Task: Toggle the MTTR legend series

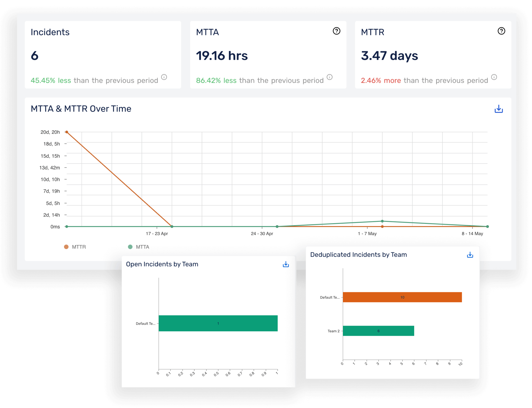Action: coord(75,247)
